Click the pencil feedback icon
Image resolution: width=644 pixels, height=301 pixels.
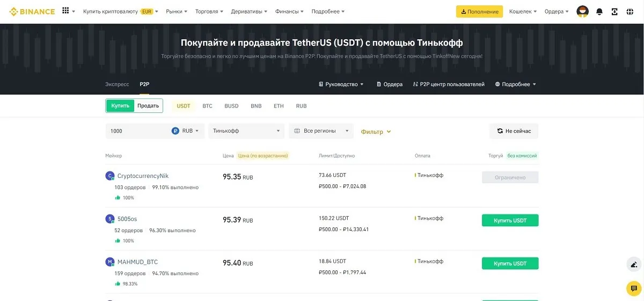tap(634, 264)
